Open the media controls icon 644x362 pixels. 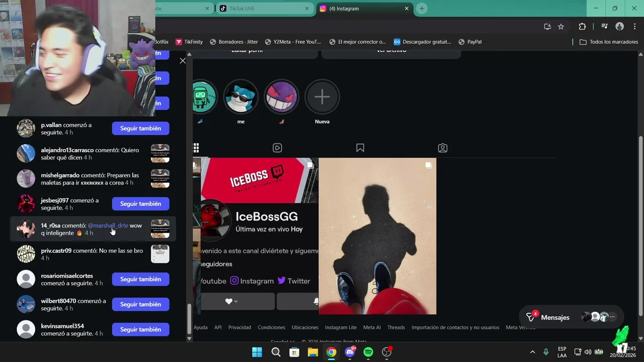click(x=605, y=27)
